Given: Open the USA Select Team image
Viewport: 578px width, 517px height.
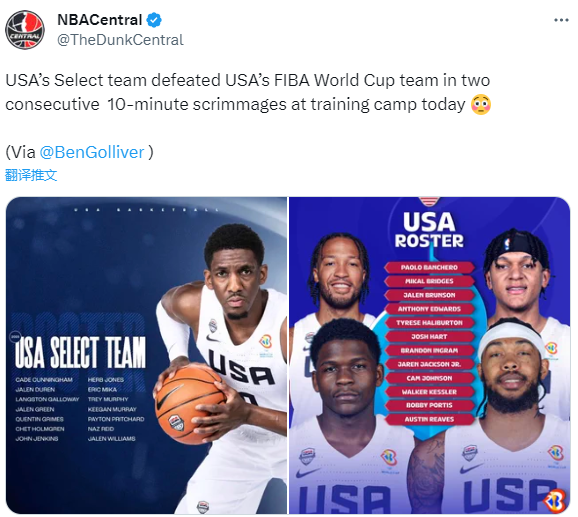Looking at the screenshot, I should (x=146, y=355).
